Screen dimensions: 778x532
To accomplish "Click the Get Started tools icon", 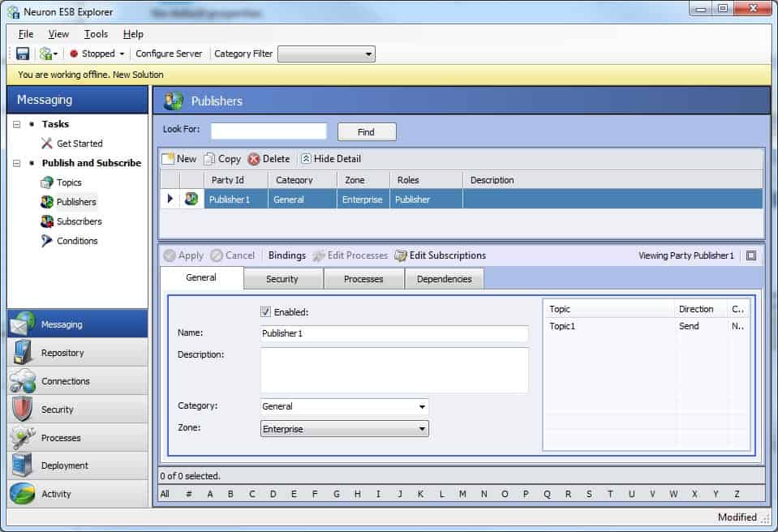I will 46,144.
